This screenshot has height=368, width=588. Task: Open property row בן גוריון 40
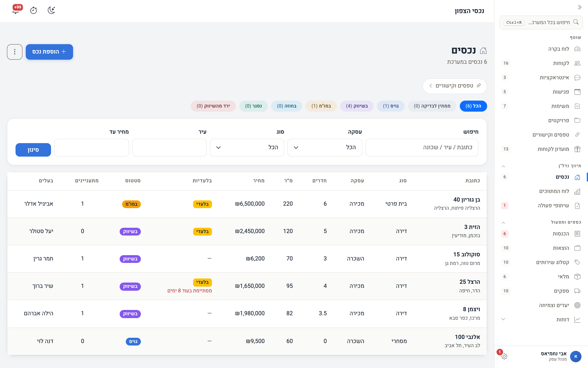[247, 204]
